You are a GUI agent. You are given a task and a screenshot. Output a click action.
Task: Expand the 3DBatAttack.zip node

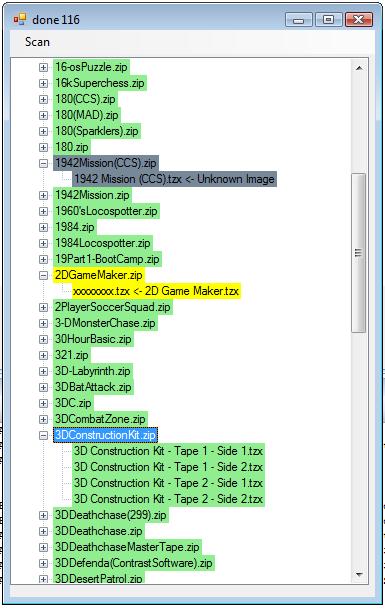tap(43, 387)
